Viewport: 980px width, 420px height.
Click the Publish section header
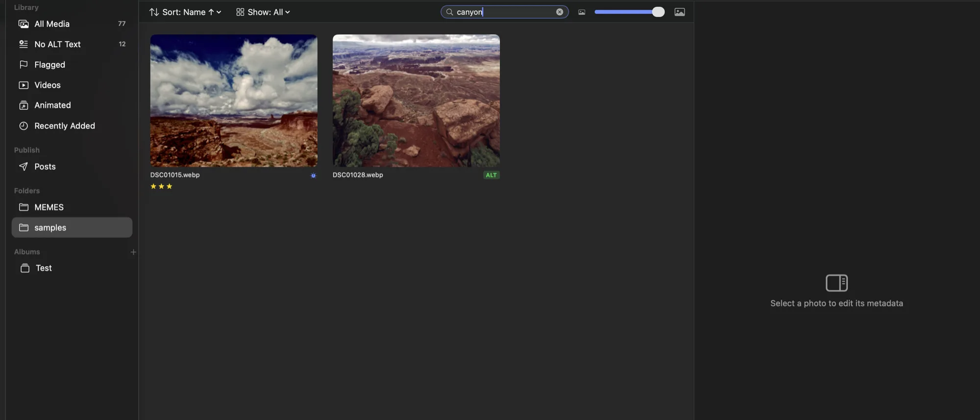pyautogui.click(x=27, y=150)
